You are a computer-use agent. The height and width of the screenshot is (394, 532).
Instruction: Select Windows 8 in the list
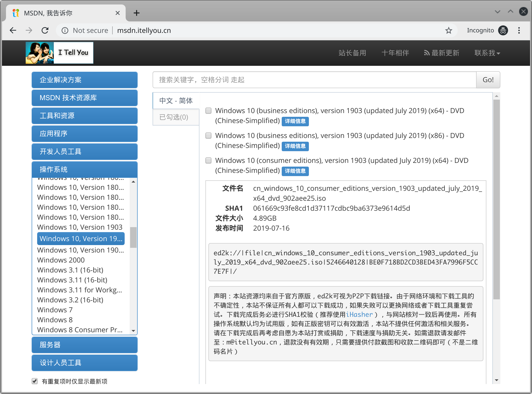click(55, 320)
